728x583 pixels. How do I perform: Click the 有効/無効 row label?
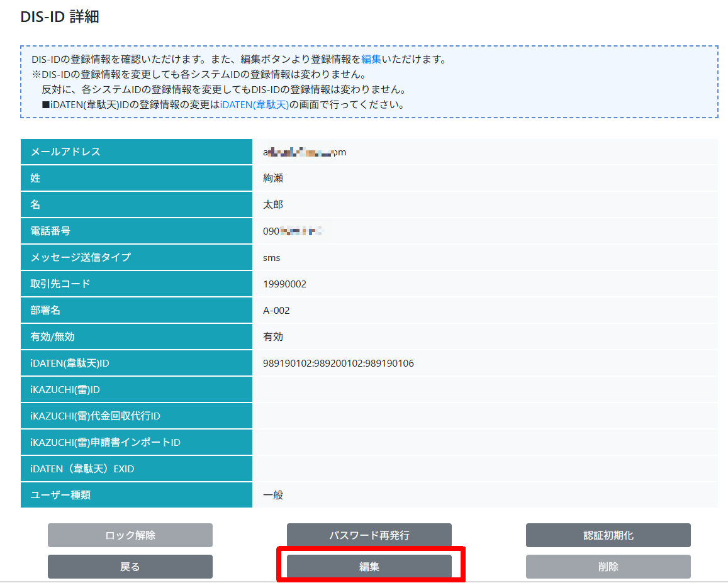[53, 337]
